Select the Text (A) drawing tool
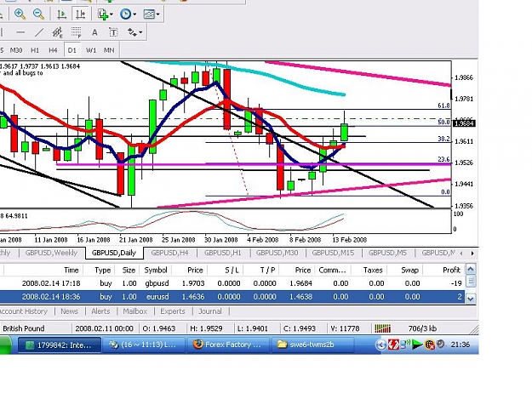 tap(94, 32)
